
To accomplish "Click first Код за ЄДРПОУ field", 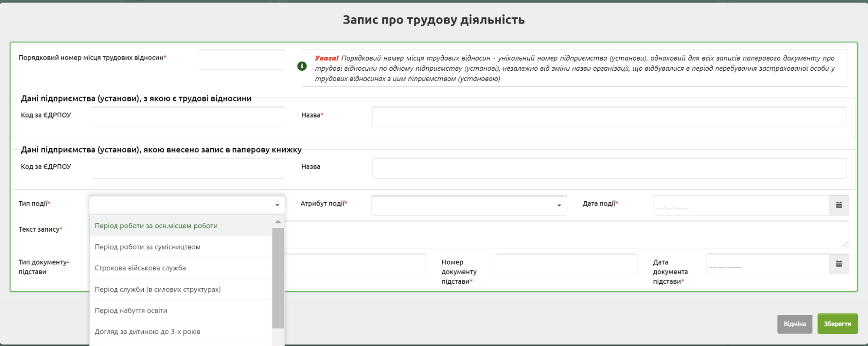I will pyautogui.click(x=188, y=117).
